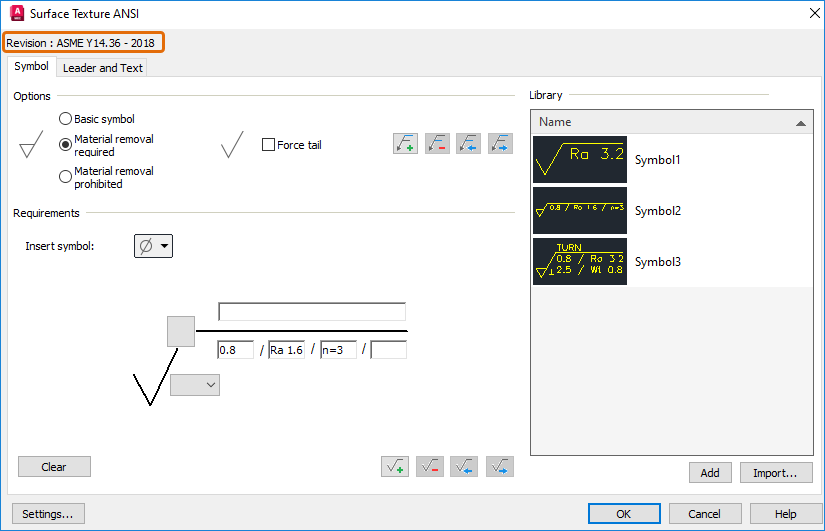Image resolution: width=825 pixels, height=531 pixels.
Task: Click the Revision : ASME Y14.36 - 2018 label
Action: coord(81,43)
